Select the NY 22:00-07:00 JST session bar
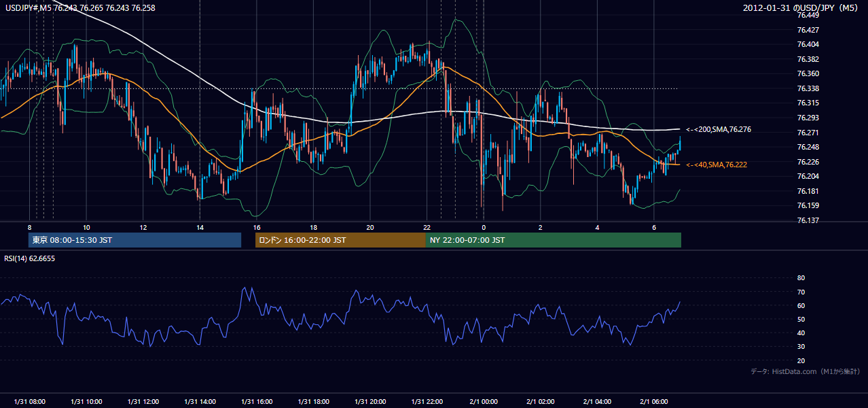868x408 pixels. tap(554, 240)
